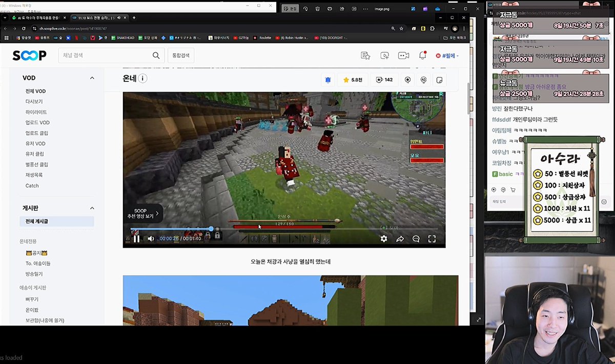Click the SOOP logo
Screen dimensions: 615x364
coord(29,55)
